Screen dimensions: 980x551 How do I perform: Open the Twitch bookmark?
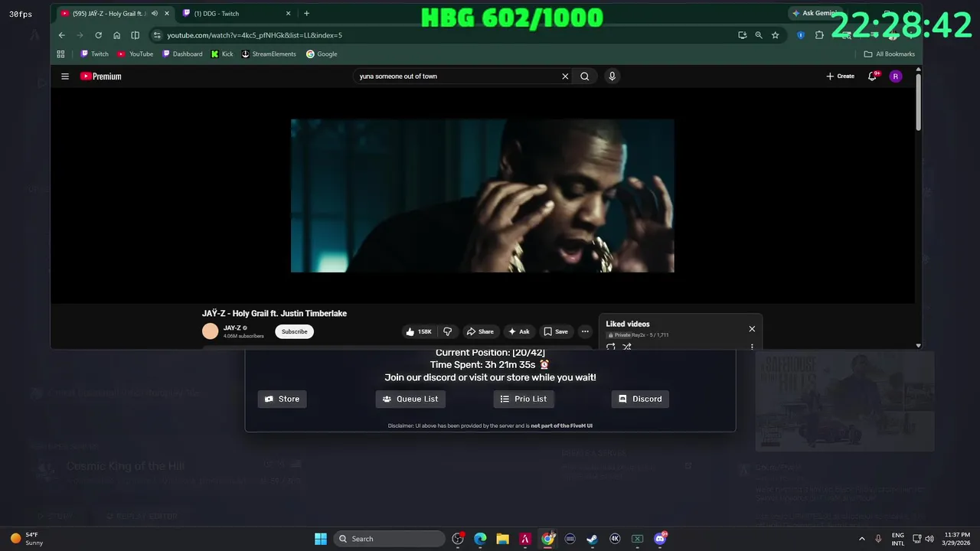(x=94, y=54)
